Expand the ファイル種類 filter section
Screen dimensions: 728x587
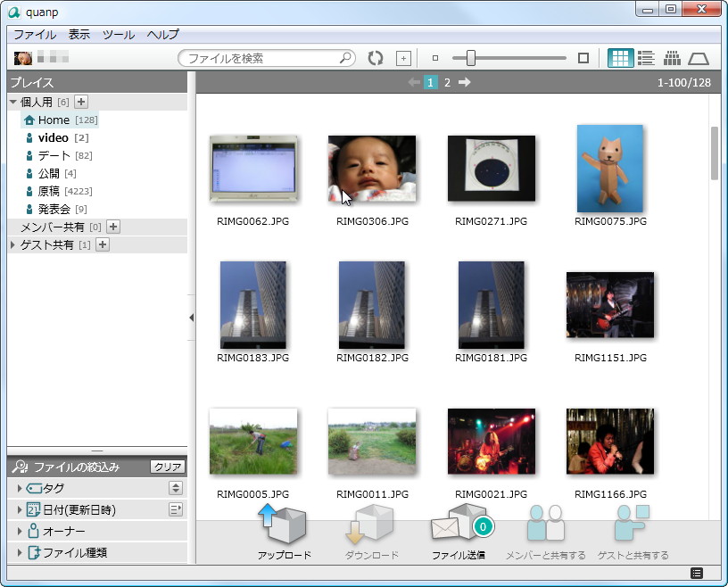tap(20, 552)
